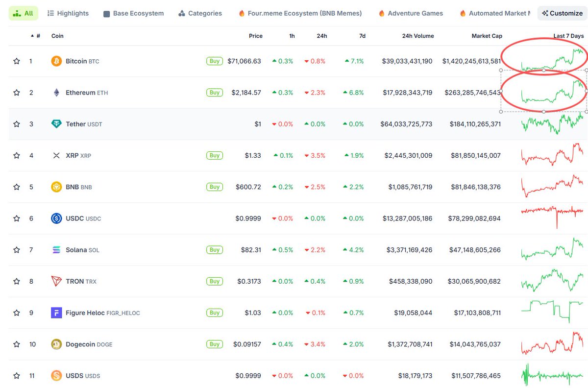
Task: Sort by rank number column header
Action: coord(35,36)
